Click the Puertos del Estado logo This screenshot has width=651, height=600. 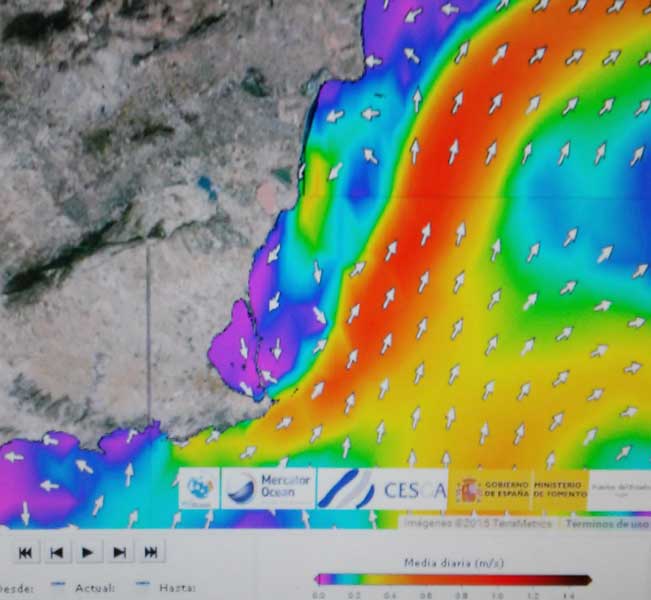[620, 489]
